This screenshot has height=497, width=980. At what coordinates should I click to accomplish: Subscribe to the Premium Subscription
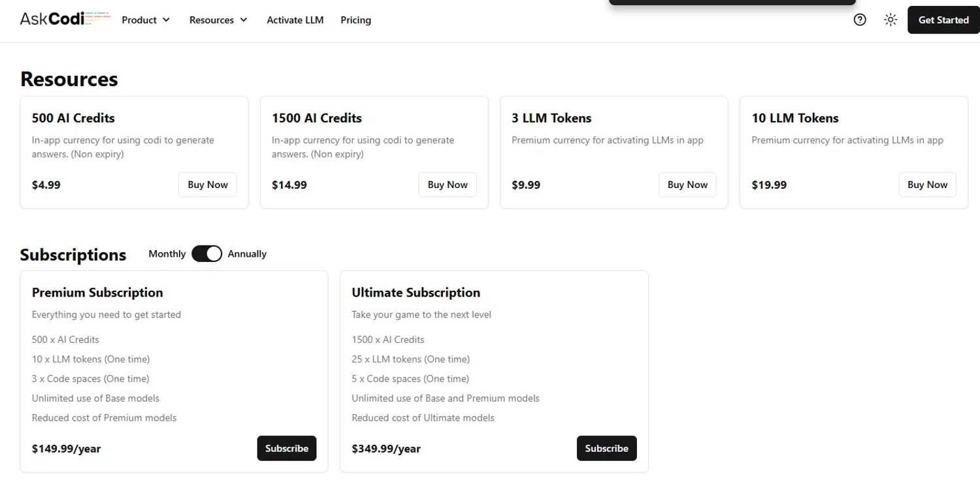(287, 448)
